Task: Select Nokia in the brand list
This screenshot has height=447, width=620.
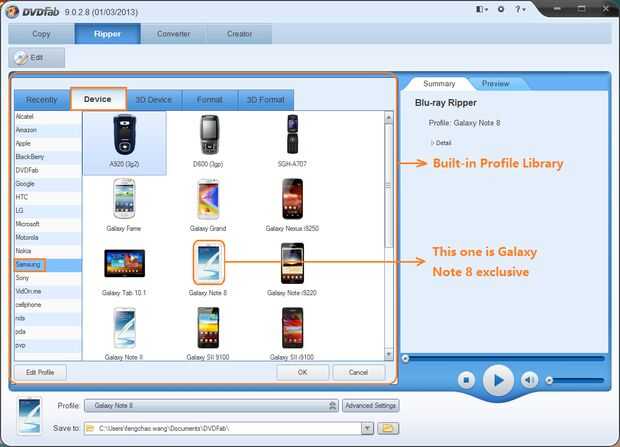Action: [48, 251]
